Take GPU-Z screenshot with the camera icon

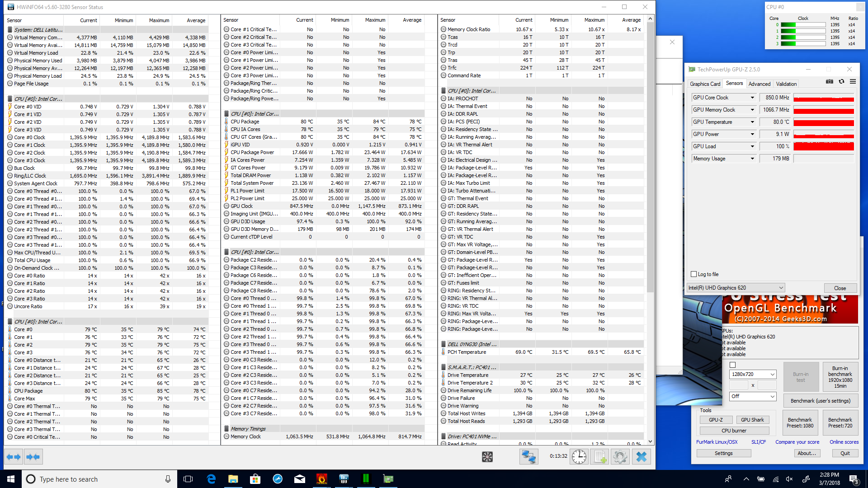coord(829,82)
